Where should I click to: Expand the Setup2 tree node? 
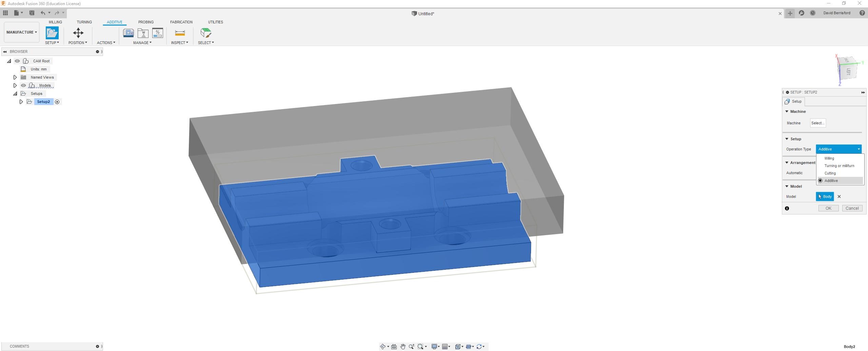(x=21, y=102)
